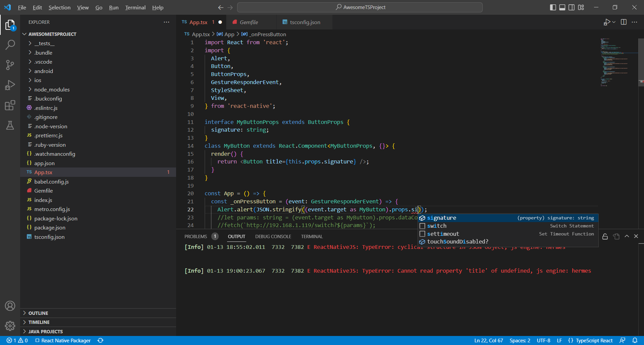Switch to the tsconfig.json tab
The width and height of the screenshot is (644, 345).
(305, 22)
